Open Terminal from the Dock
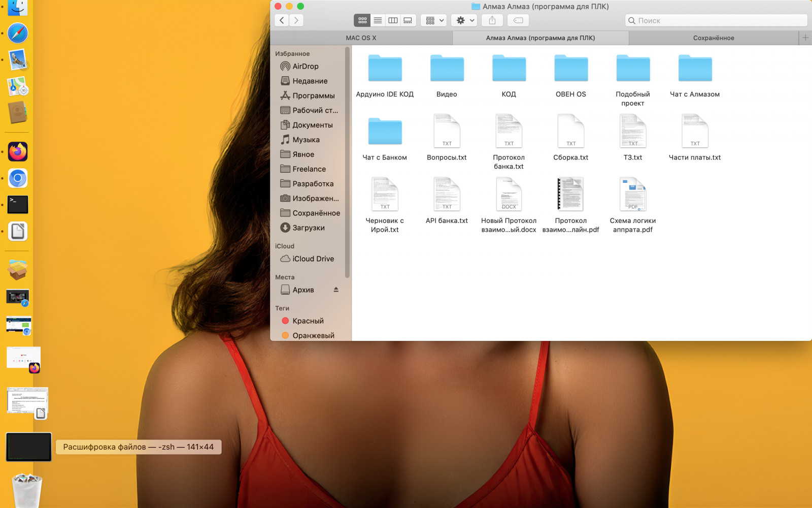This screenshot has width=812, height=508. tap(18, 204)
